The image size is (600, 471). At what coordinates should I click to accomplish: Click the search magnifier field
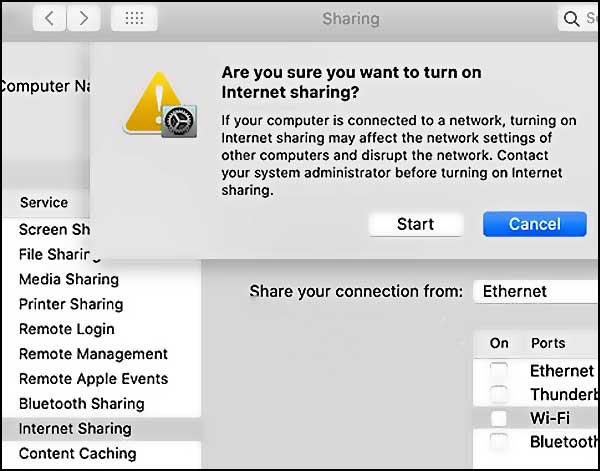(x=579, y=18)
